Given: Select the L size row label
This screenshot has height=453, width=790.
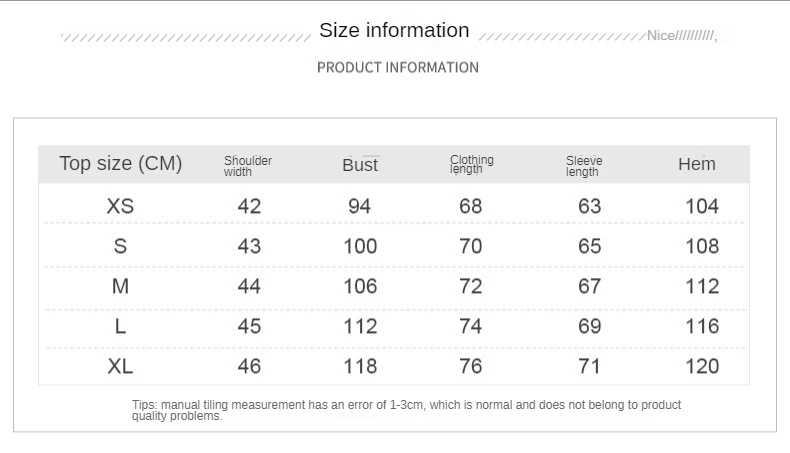Looking at the screenshot, I should tap(120, 326).
